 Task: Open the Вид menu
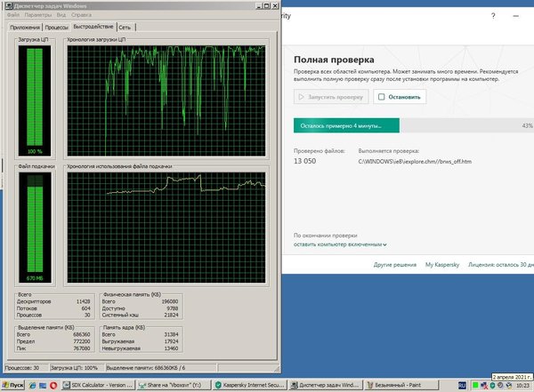pos(61,16)
